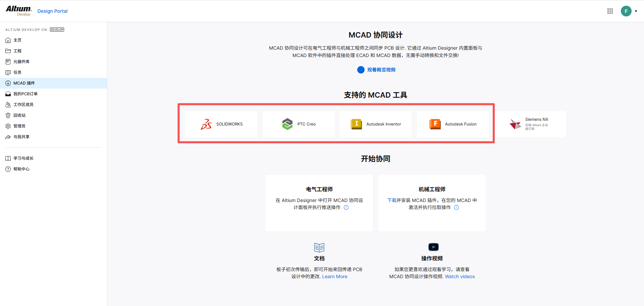Click info icon in 机械工程师 card

457,207
